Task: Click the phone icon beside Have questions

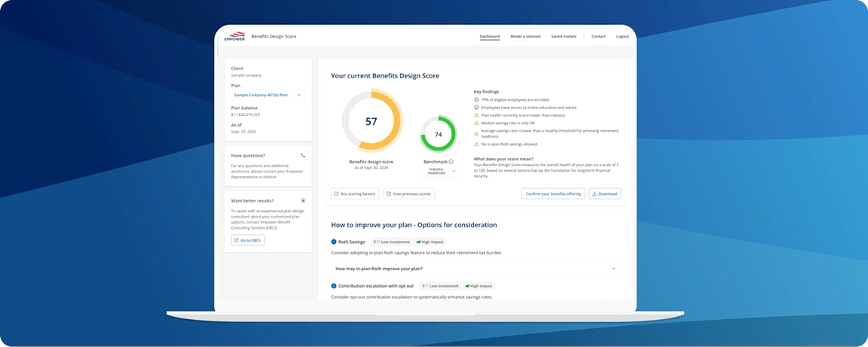Action: 303,156
